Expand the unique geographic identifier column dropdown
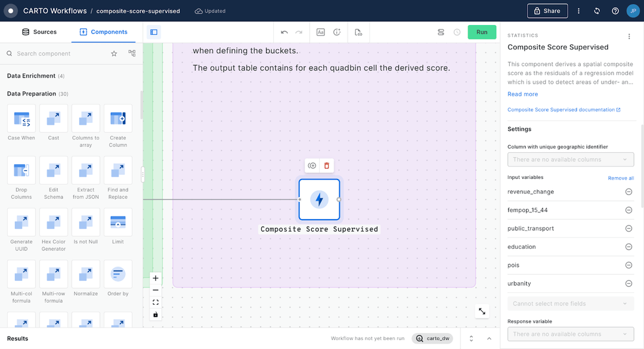 570,159
